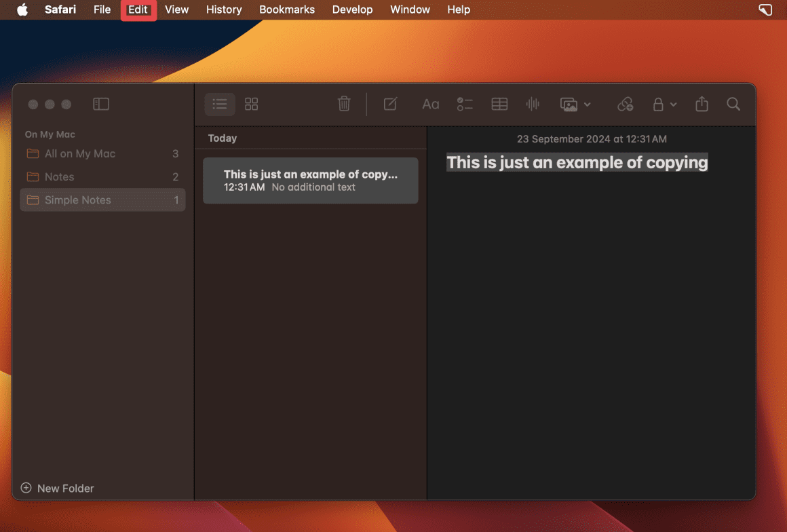Open search with the magnifying glass icon

pos(733,104)
